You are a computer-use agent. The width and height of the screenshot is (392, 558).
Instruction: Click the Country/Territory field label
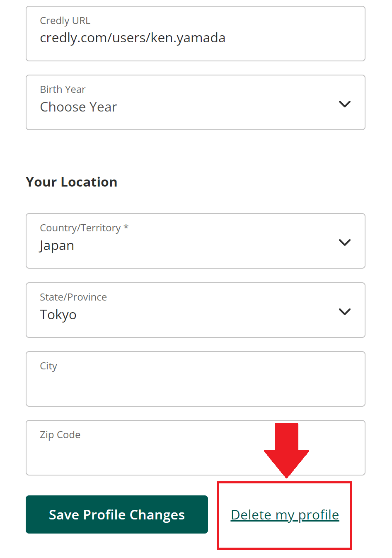[80, 228]
